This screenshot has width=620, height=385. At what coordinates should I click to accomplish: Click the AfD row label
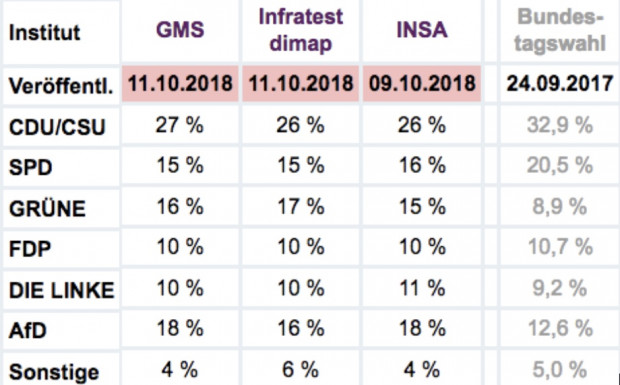(x=27, y=330)
